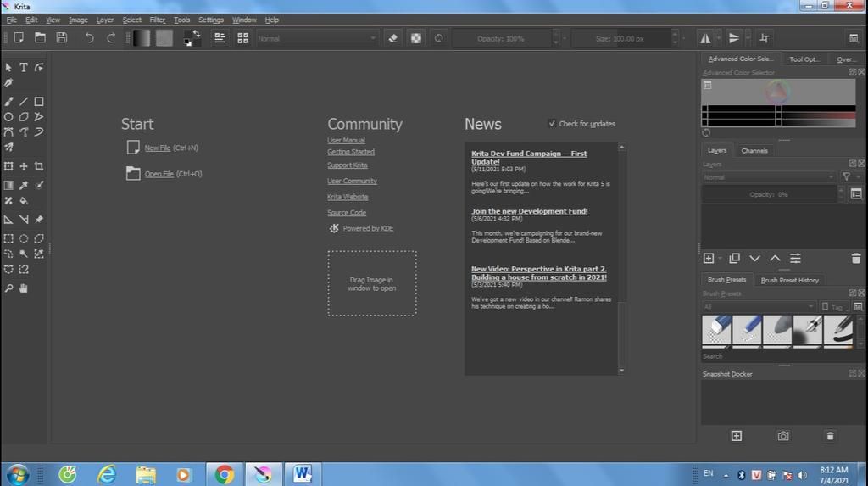
Task: Select the Ellipse shape tool
Action: [8, 117]
